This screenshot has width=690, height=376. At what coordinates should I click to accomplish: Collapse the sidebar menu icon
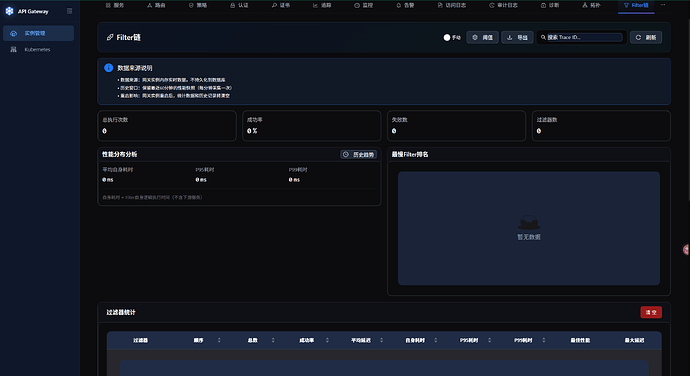point(70,11)
